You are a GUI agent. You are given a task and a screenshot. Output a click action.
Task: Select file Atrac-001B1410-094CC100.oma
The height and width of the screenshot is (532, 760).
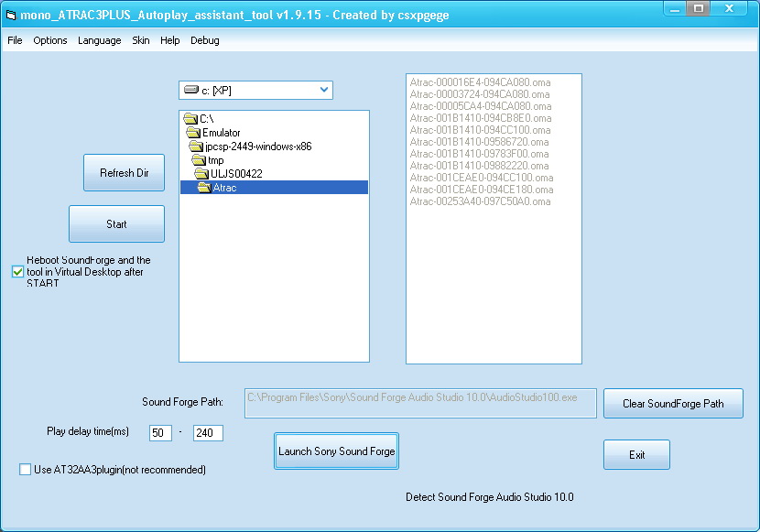coord(481,130)
